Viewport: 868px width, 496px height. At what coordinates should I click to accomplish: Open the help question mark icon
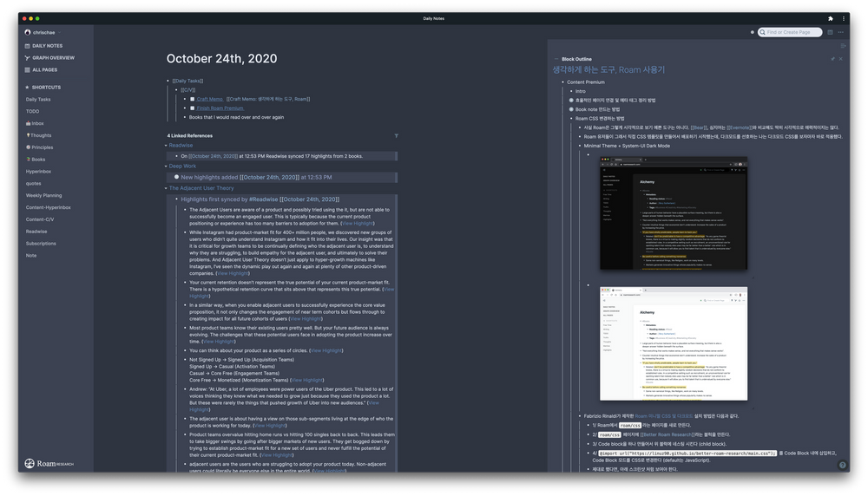[x=842, y=465]
